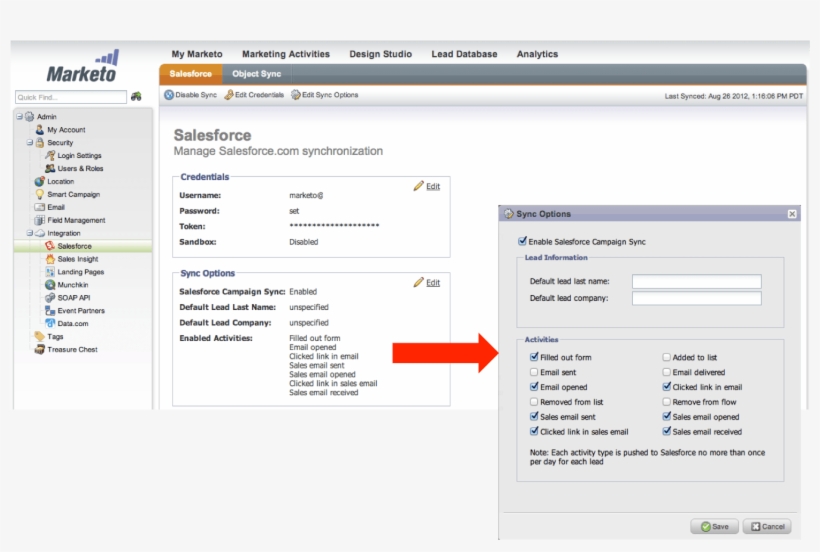820x552 pixels.
Task: Click Edit Credentials in the toolbar
Action: tap(254, 95)
